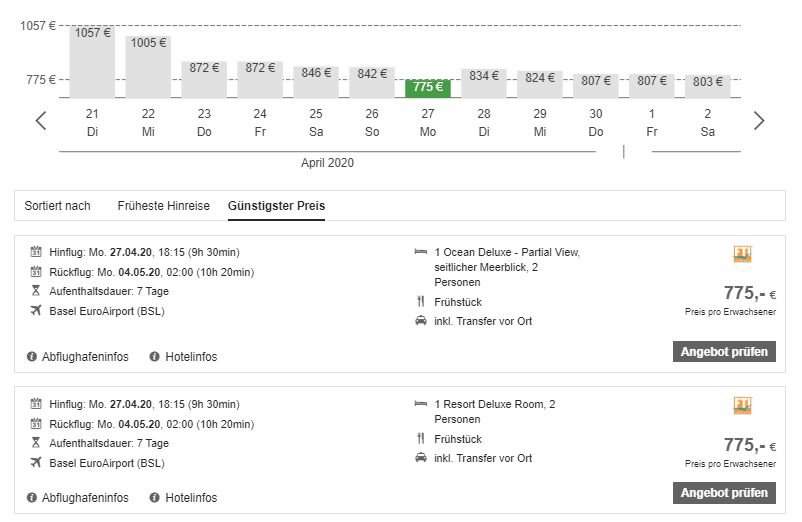Sort offers by Günstigster Preis
The image size is (802, 522).
tap(276, 206)
